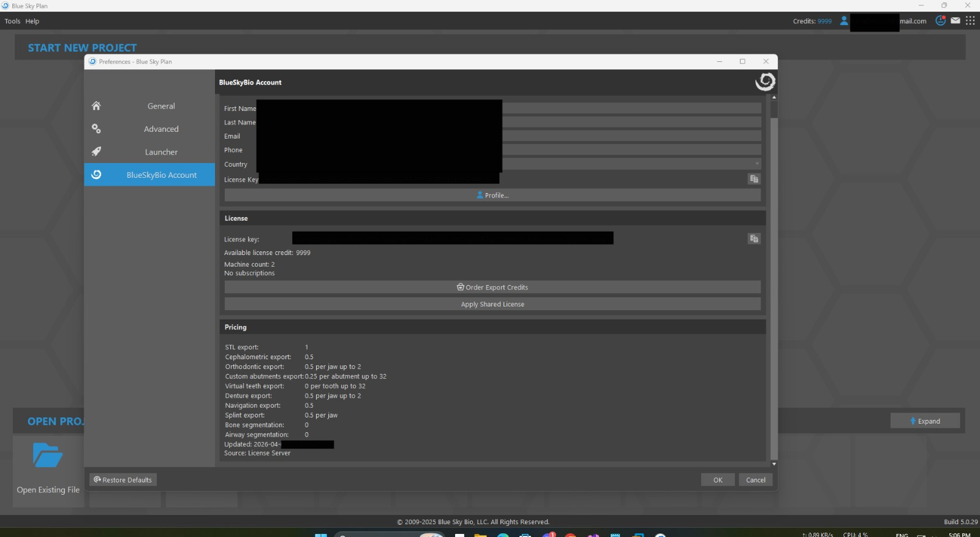This screenshot has height=537, width=980.
Task: Click the download updates icon with red badge
Action: (940, 21)
